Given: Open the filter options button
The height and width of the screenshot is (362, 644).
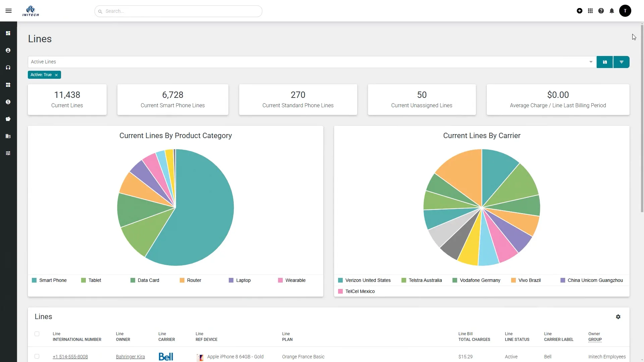Looking at the screenshot, I should click(621, 62).
